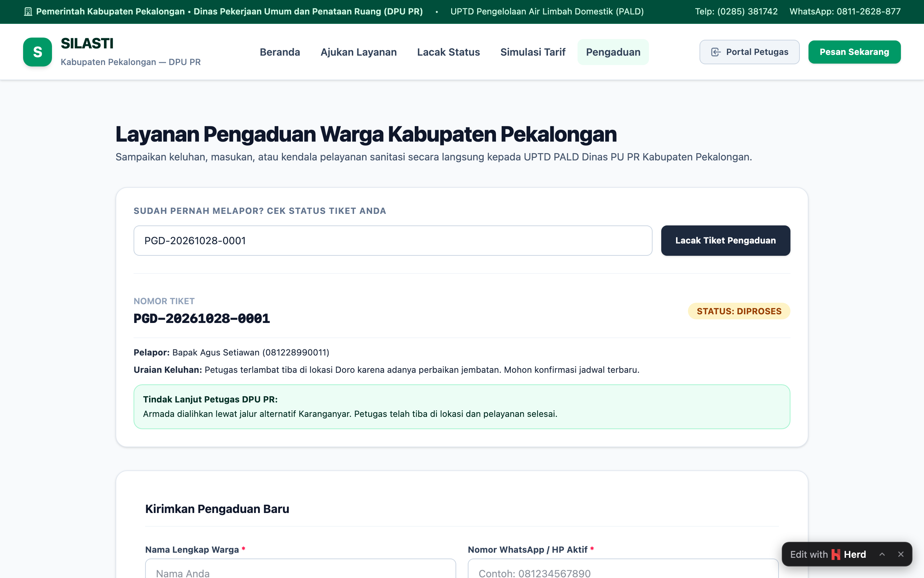Focus the ticket number input field
The image size is (924, 578).
pos(392,241)
